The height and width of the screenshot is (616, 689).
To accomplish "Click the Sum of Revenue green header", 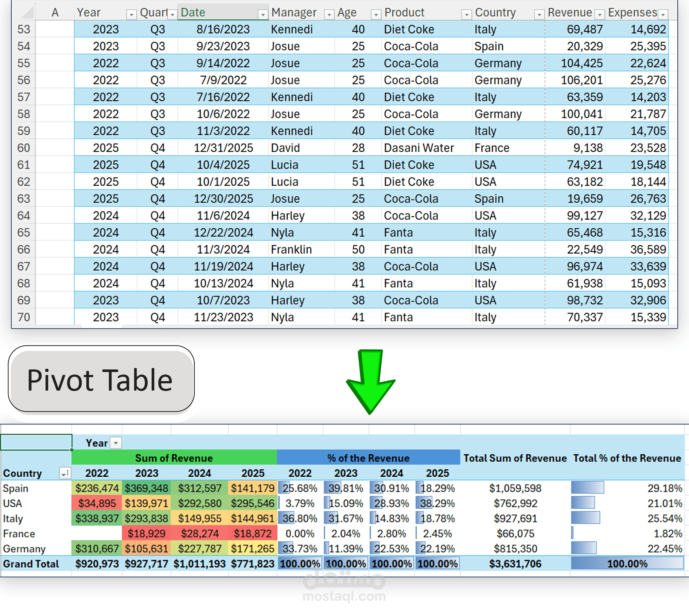I will (174, 458).
